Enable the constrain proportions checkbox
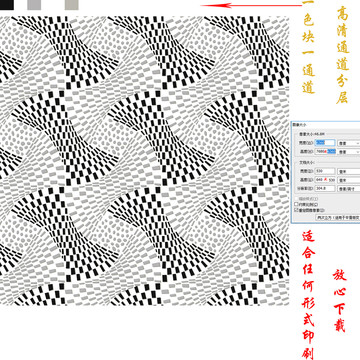Screen dimensions: 360x360 [296, 204]
